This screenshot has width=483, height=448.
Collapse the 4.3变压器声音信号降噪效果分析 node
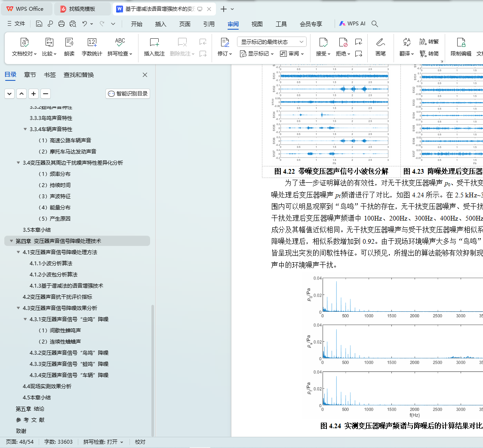tap(18, 308)
